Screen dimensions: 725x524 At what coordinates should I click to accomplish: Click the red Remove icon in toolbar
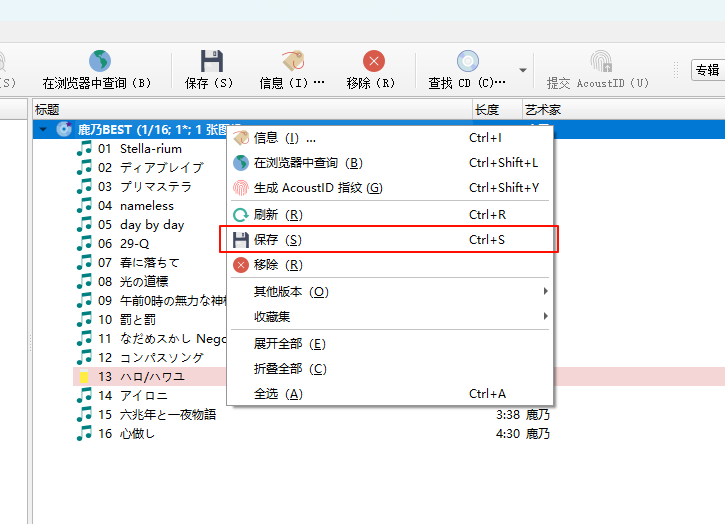click(373, 63)
